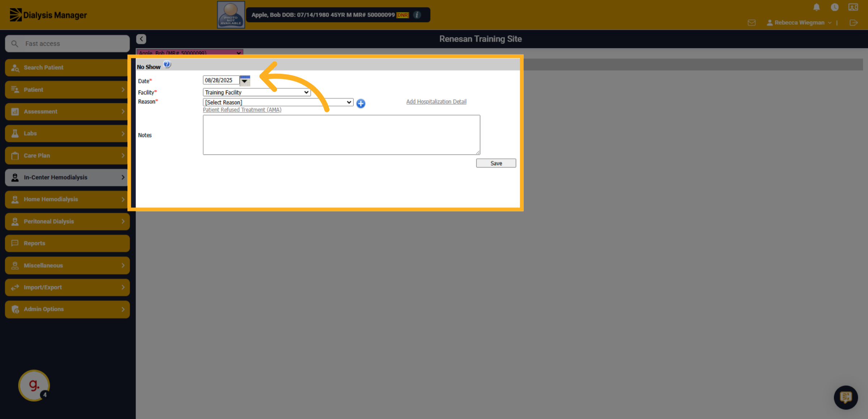Expand the Assessment sidebar menu

tap(67, 112)
